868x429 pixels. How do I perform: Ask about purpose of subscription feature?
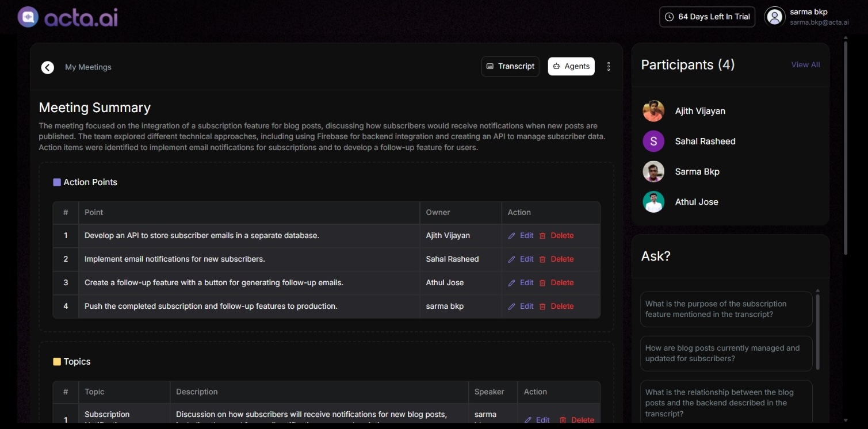pyautogui.click(x=726, y=309)
